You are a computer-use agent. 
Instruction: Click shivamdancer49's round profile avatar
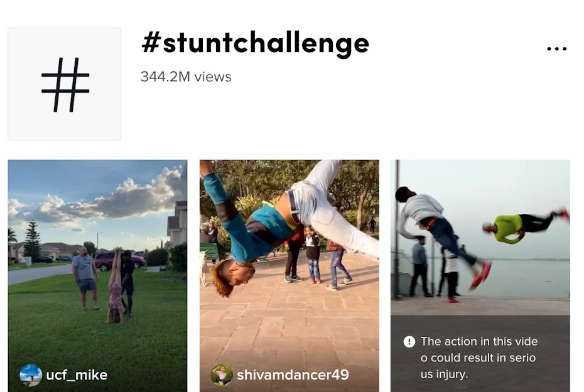click(222, 375)
